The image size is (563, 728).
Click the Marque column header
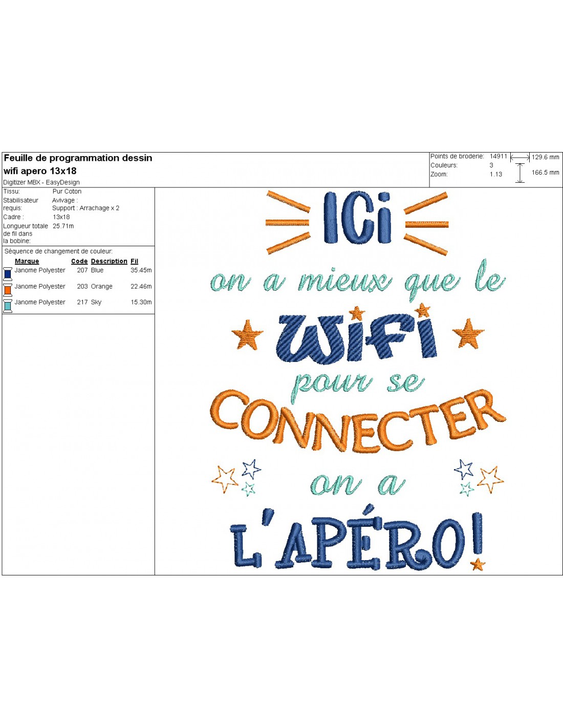click(27, 261)
